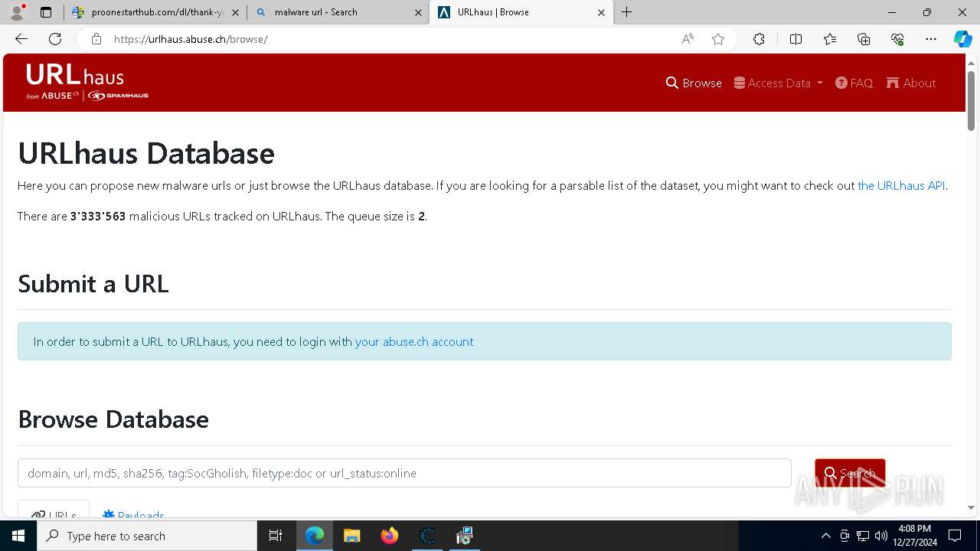This screenshot has height=551, width=980.
Task: Open Browse navigation item
Action: pos(694,83)
